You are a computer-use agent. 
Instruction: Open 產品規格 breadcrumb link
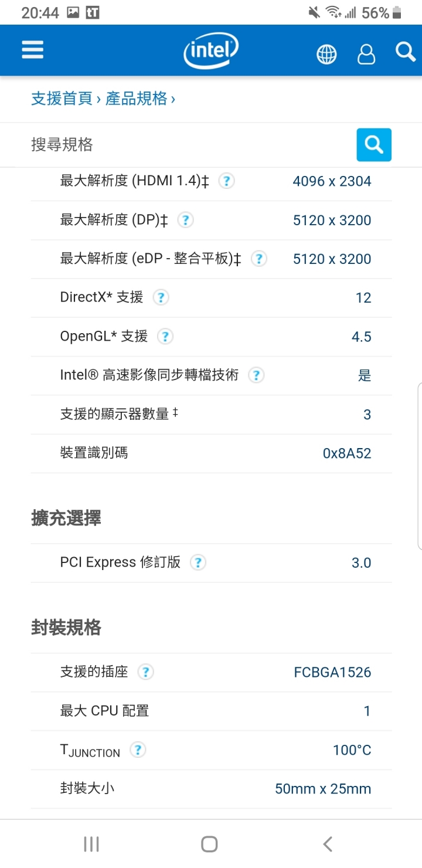pyautogui.click(x=136, y=99)
